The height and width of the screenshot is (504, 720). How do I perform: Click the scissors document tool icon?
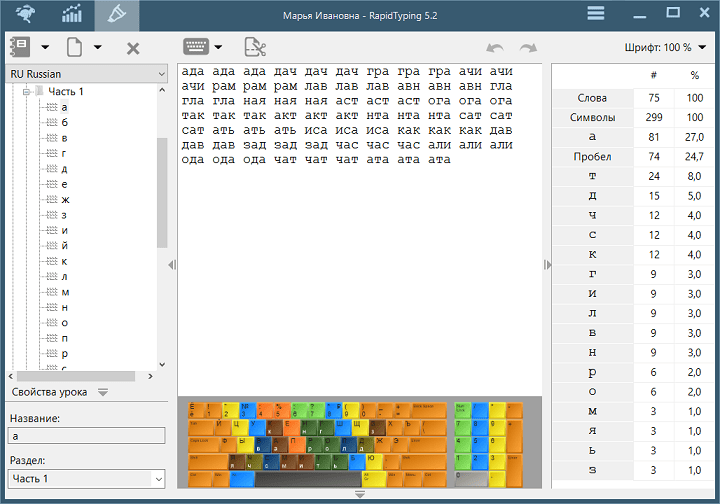point(255,47)
